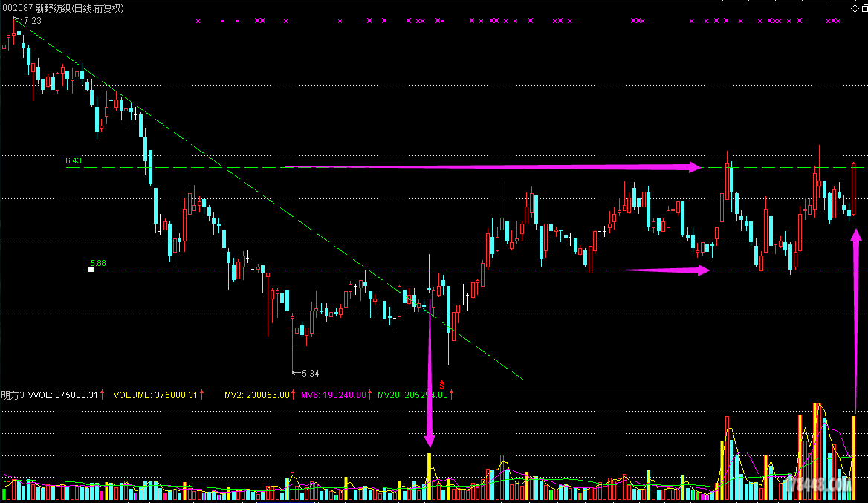Click the magenta MV6: 193248.00 readout
The height and width of the screenshot is (503, 868).
tap(334, 395)
